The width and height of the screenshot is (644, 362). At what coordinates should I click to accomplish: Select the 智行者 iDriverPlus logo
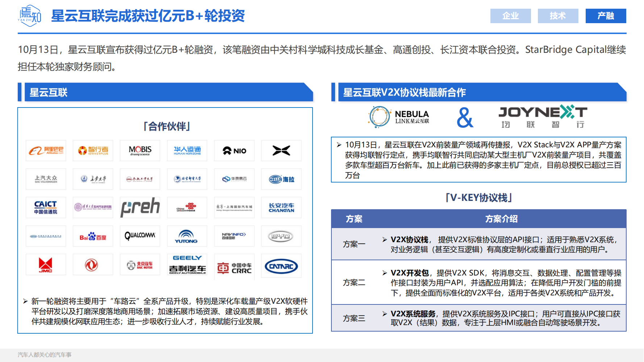(93, 151)
